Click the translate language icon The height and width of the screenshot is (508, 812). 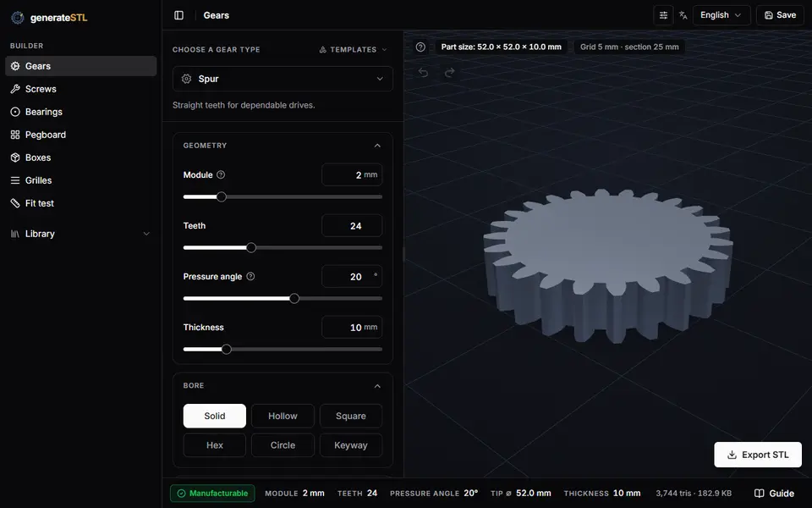coord(683,15)
